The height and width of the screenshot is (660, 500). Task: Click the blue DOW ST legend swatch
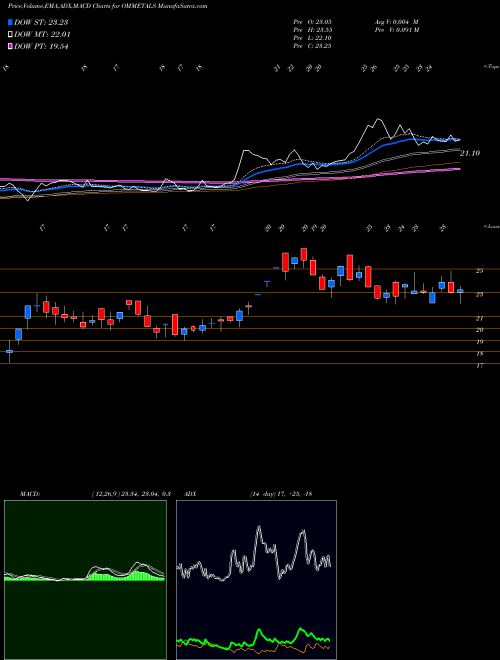click(10, 22)
